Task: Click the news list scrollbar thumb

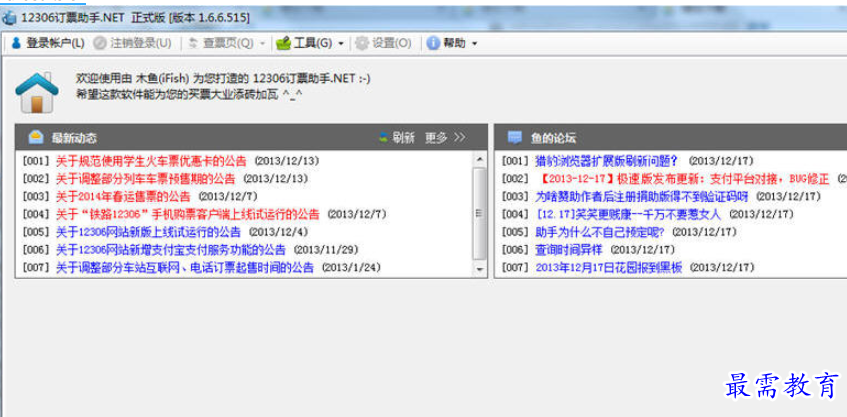Action: click(x=479, y=213)
